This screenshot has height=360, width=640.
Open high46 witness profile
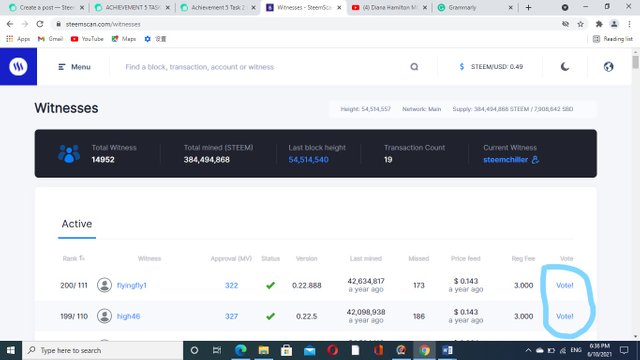128,316
